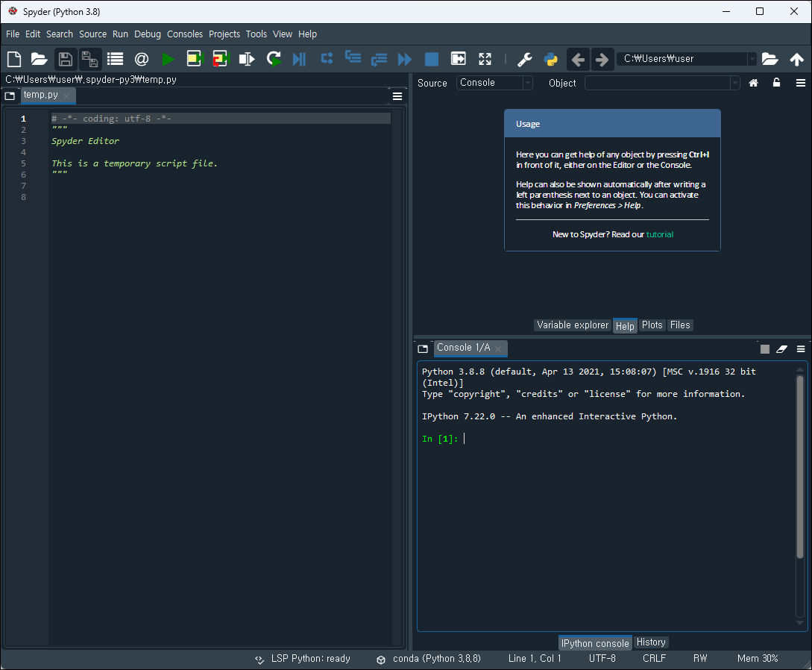
Task: Step into function debug icon
Action: click(x=353, y=57)
